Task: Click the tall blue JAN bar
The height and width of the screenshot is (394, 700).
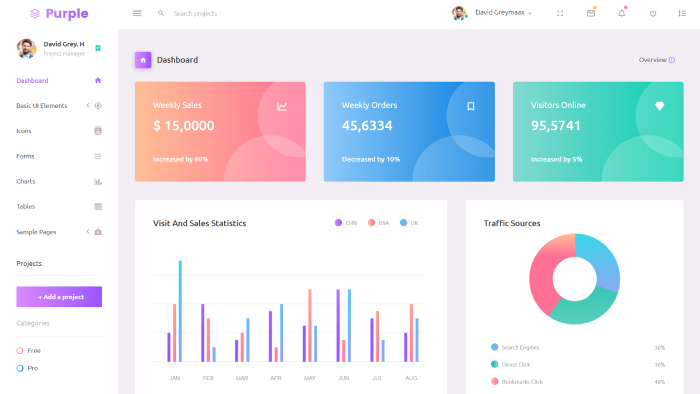Action: tap(180, 311)
